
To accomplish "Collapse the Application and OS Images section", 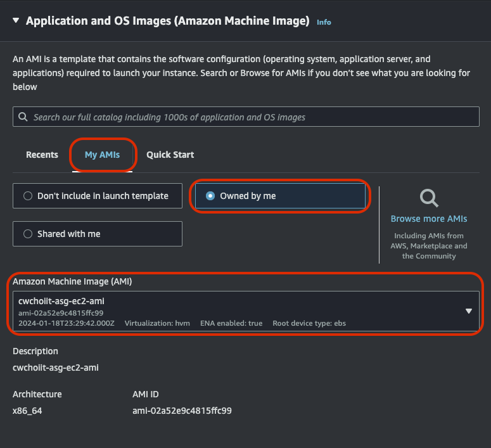I will pyautogui.click(x=16, y=21).
